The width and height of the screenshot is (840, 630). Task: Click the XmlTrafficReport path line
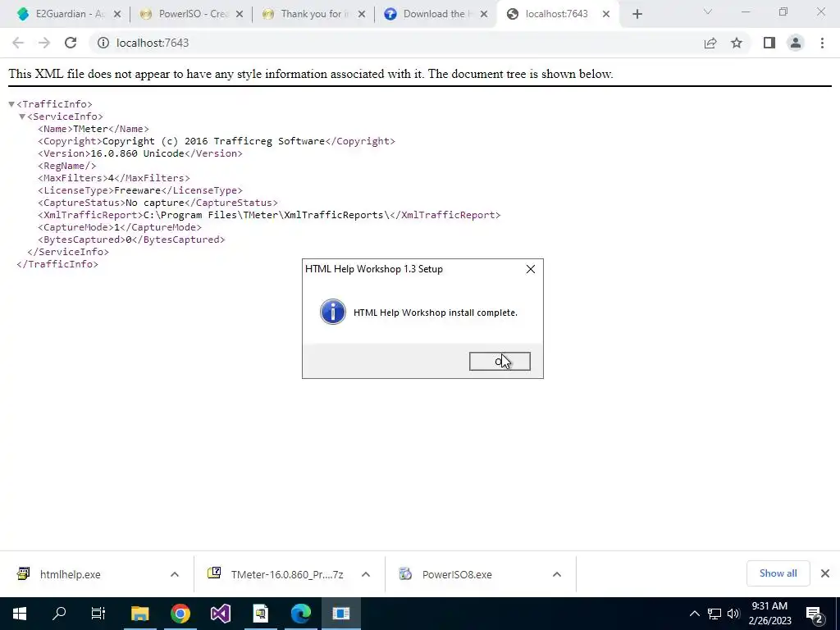(x=269, y=215)
